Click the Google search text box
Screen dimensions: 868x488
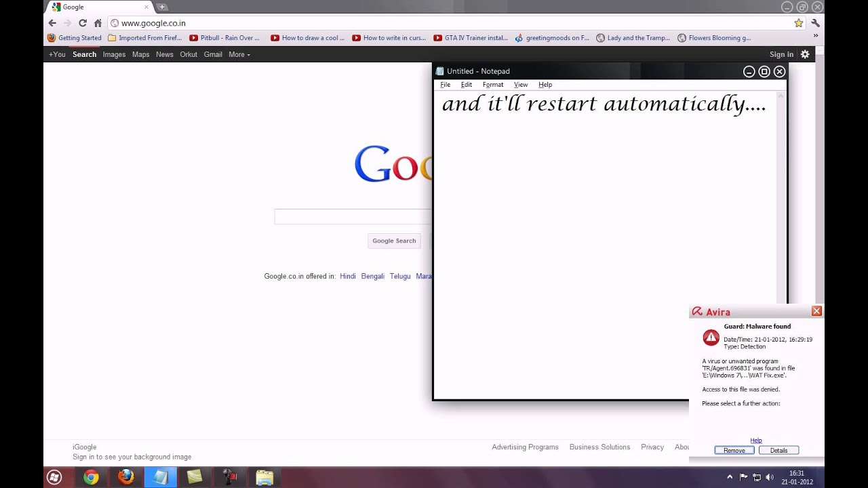point(353,217)
